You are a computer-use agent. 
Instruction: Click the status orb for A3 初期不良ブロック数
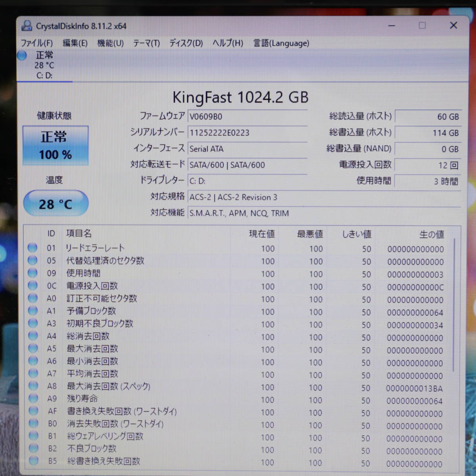33,323
